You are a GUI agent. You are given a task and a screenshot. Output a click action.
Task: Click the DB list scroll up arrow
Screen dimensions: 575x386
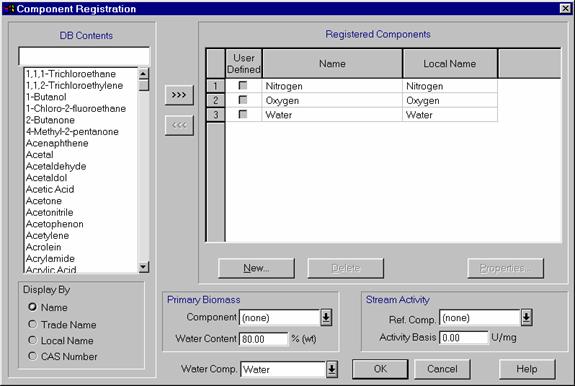143,74
